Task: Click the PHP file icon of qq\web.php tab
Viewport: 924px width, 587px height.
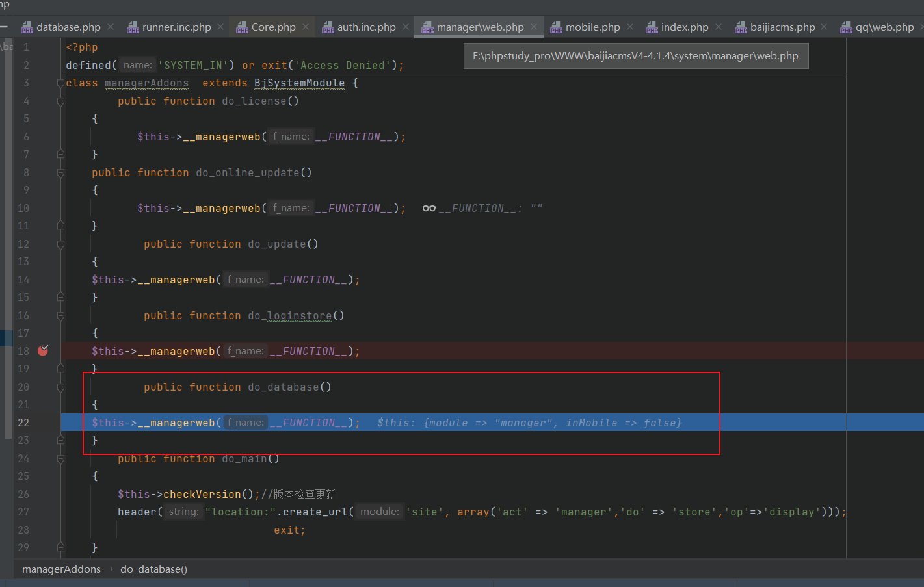Action: point(846,27)
